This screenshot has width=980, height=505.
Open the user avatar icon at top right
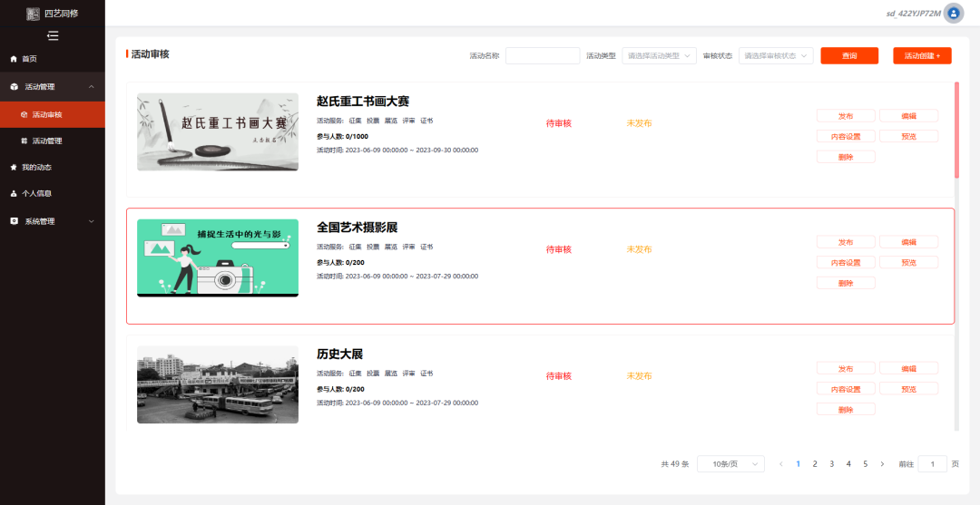click(x=953, y=13)
